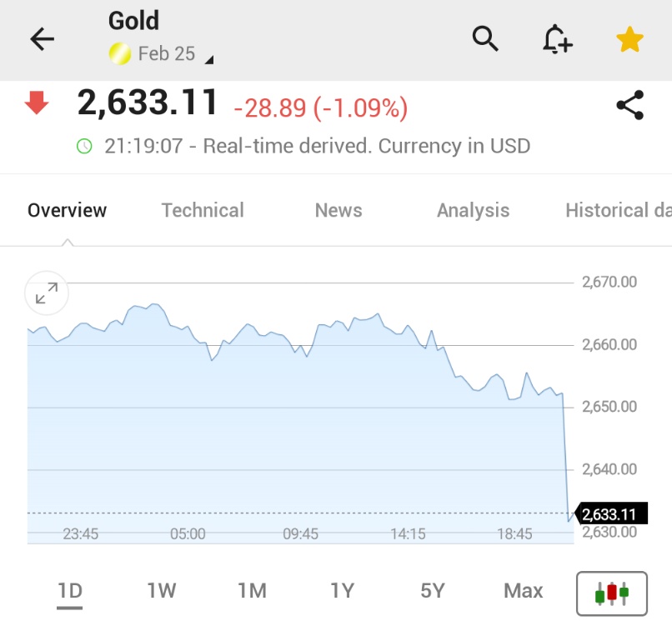Set chart range to 1Y
The height and width of the screenshot is (631, 672).
tap(343, 591)
